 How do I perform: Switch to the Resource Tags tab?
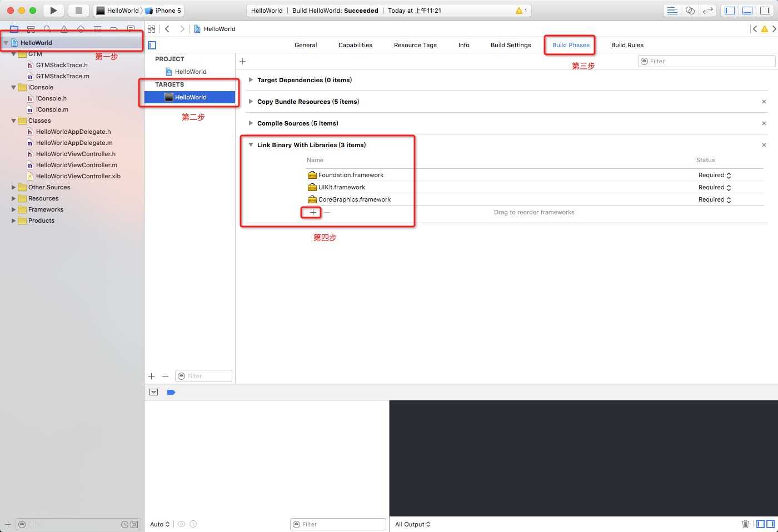[415, 45]
